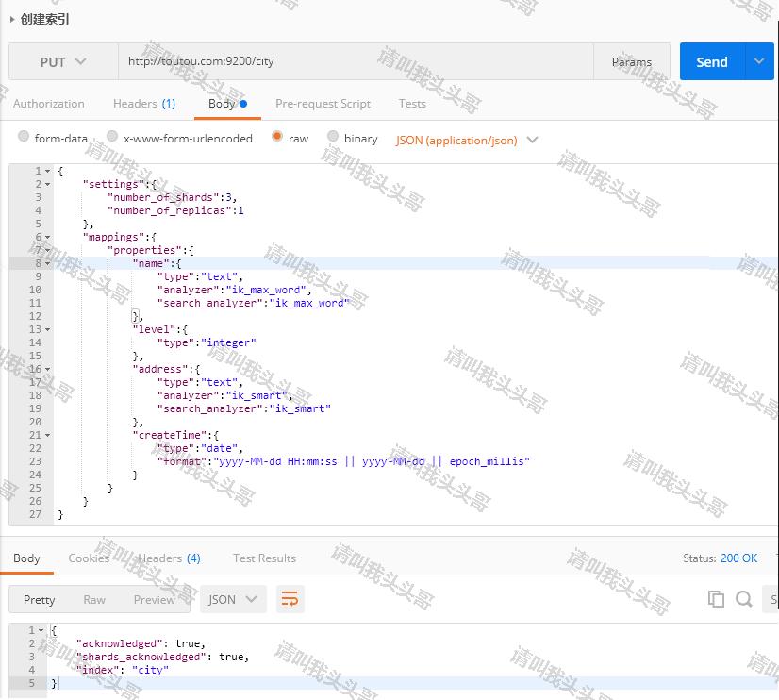Image resolution: width=779 pixels, height=700 pixels.
Task: Click the "number_of_replicas" line
Action: pyautogui.click(x=175, y=210)
